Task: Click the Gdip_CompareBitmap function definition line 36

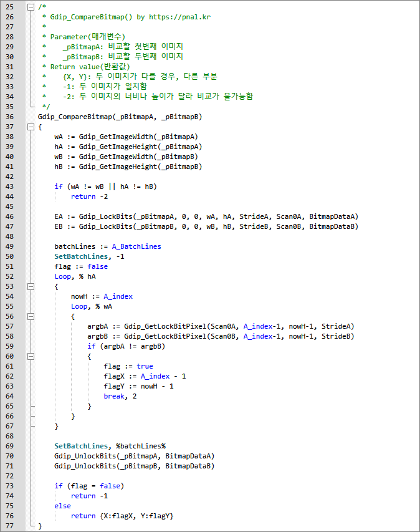Action: coord(120,117)
